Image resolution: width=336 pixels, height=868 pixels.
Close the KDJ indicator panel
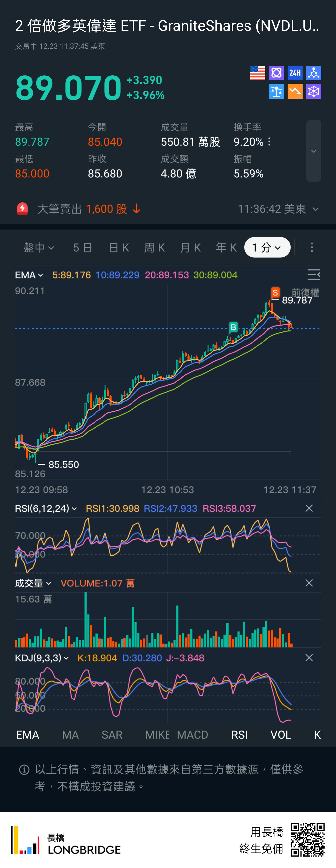[x=309, y=658]
